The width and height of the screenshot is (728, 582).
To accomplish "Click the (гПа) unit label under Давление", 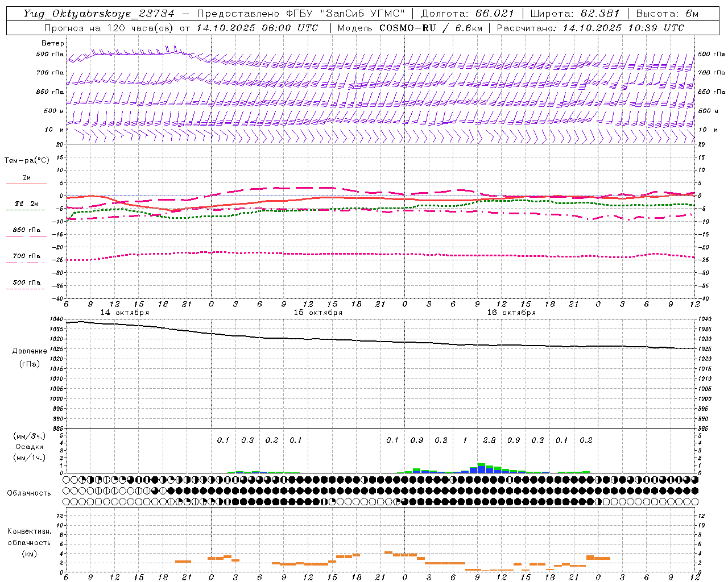I will [x=30, y=364].
